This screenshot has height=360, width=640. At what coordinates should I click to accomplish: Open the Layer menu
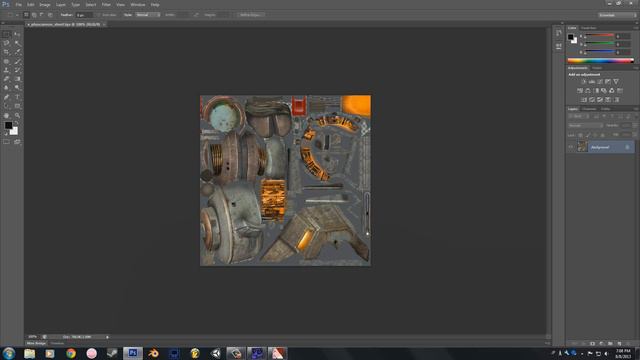60,4
